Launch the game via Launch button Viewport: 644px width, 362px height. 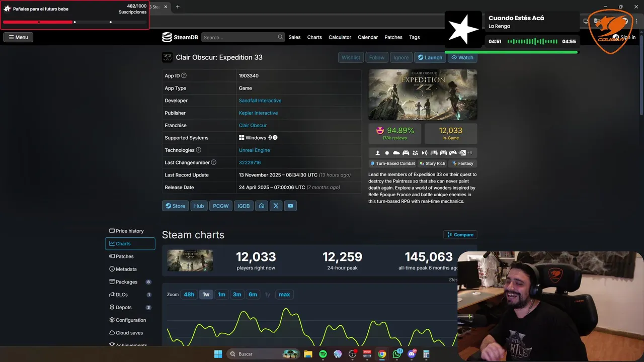(x=430, y=57)
